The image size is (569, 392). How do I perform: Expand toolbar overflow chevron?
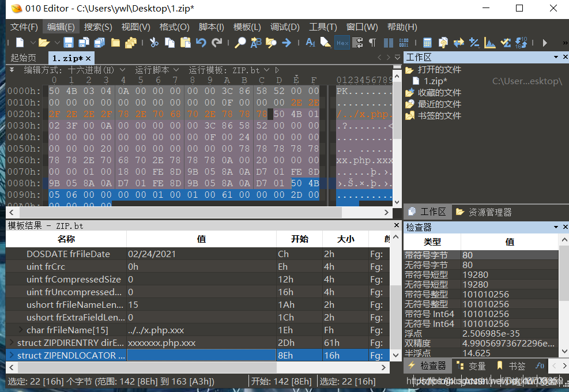tap(565, 43)
